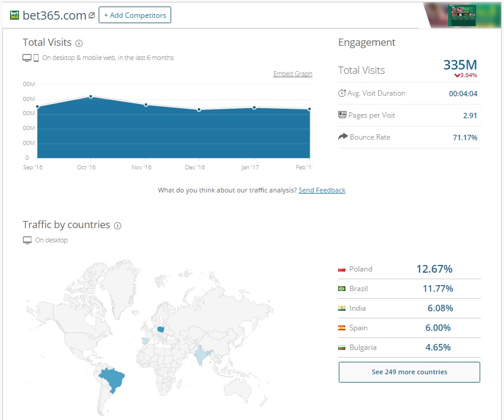Click the 71.17% bounce rate value
The image size is (504, 420).
pyautogui.click(x=465, y=138)
